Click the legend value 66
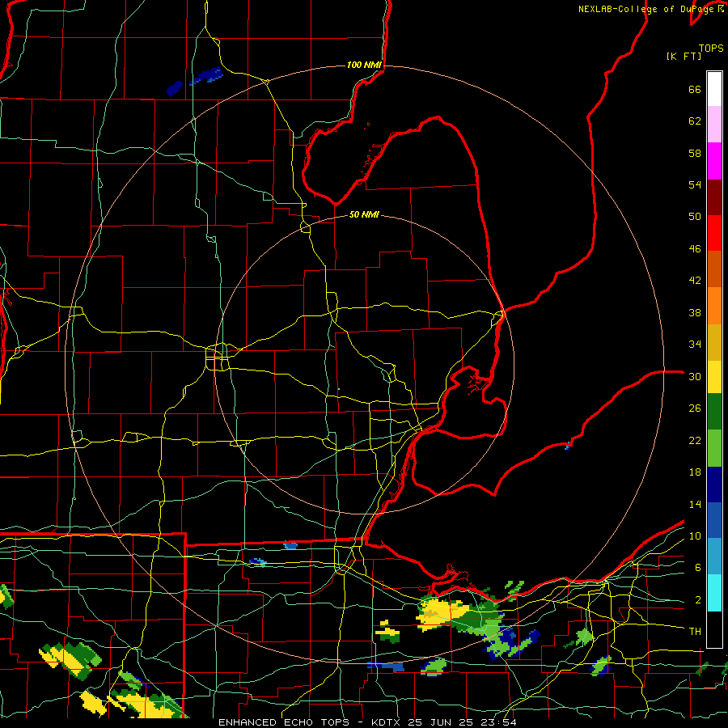This screenshot has width=728, height=728. (695, 90)
